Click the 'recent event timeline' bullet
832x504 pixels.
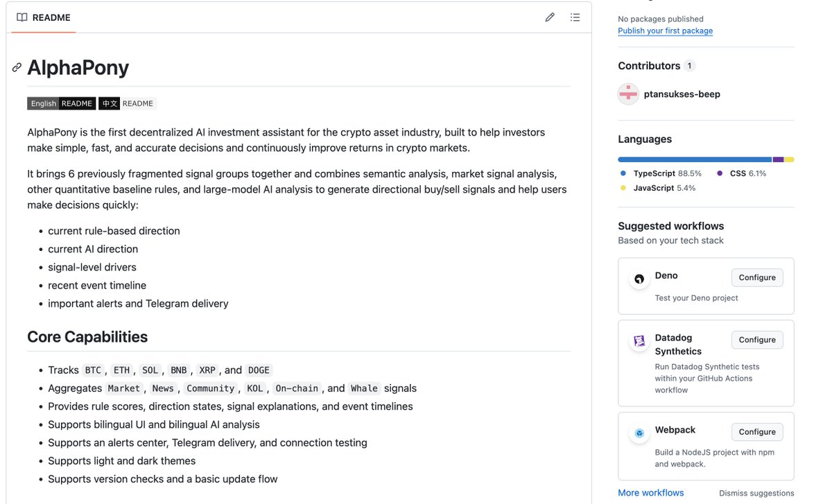coord(97,285)
